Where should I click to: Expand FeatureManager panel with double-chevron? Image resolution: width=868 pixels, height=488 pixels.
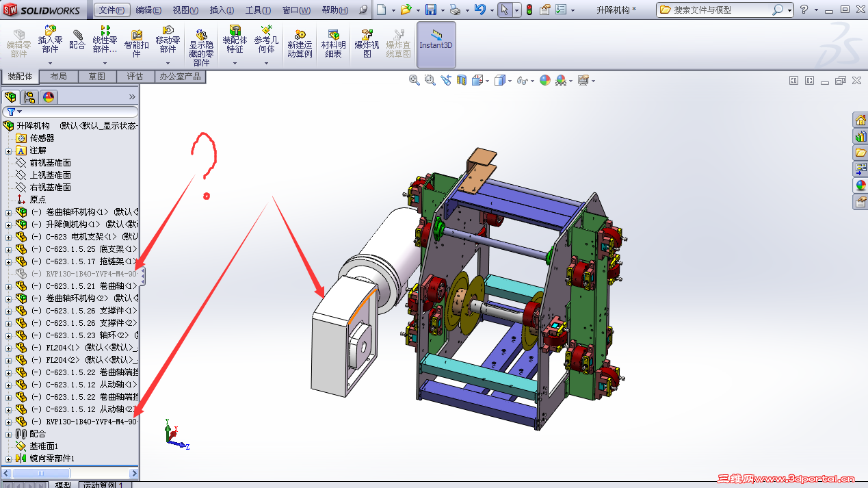[132, 97]
